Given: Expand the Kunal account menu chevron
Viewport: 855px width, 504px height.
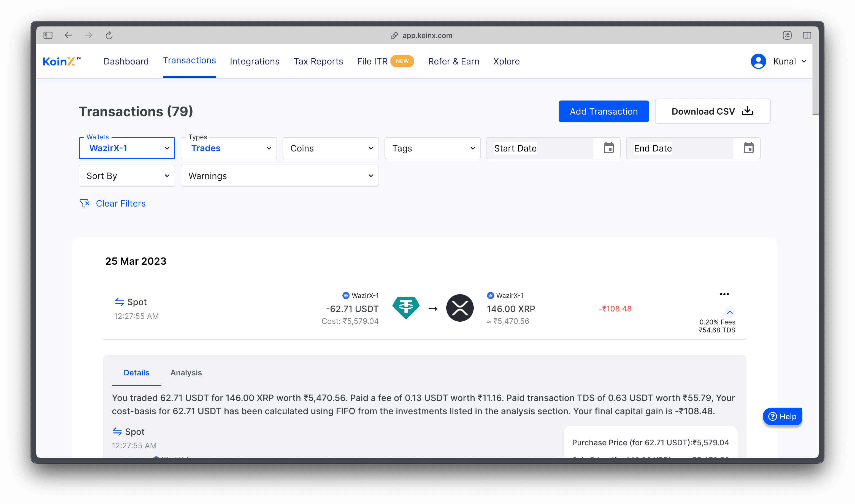Looking at the screenshot, I should point(804,61).
